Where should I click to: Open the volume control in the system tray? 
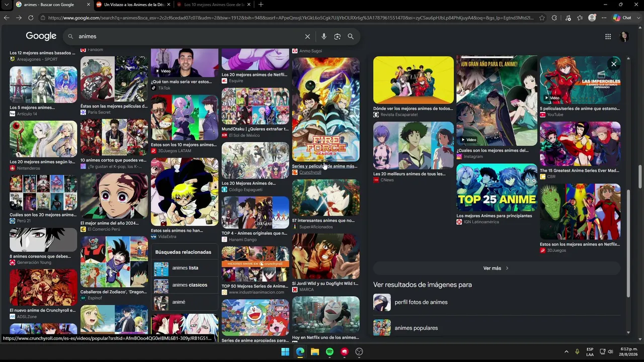pyautogui.click(x=610, y=351)
